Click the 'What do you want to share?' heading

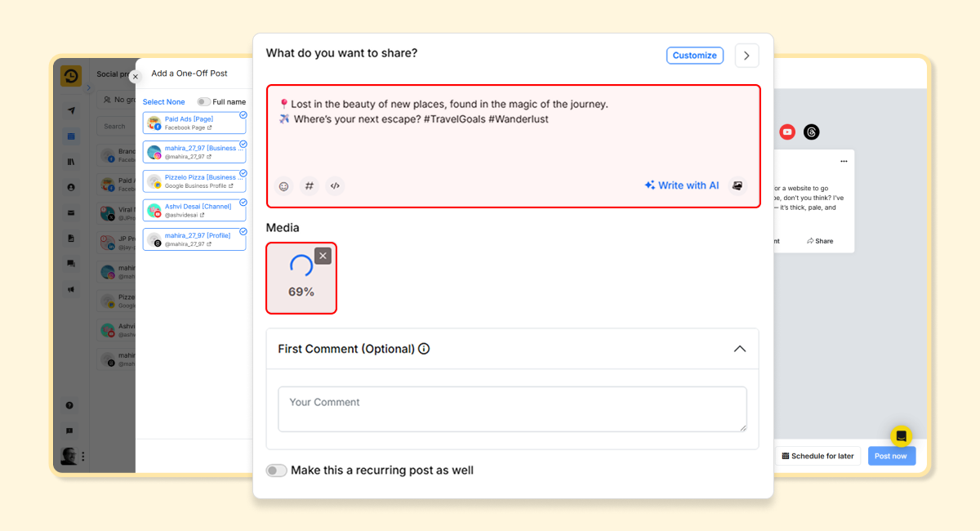(341, 53)
